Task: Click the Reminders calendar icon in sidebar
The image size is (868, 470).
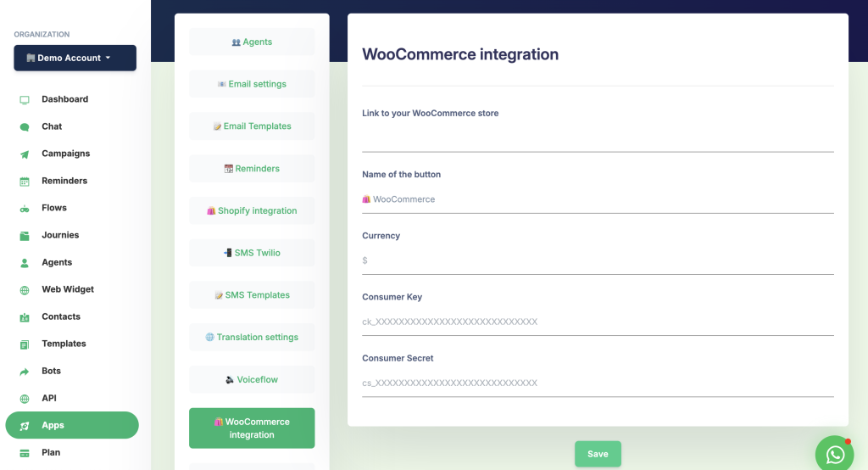Action: click(25, 182)
